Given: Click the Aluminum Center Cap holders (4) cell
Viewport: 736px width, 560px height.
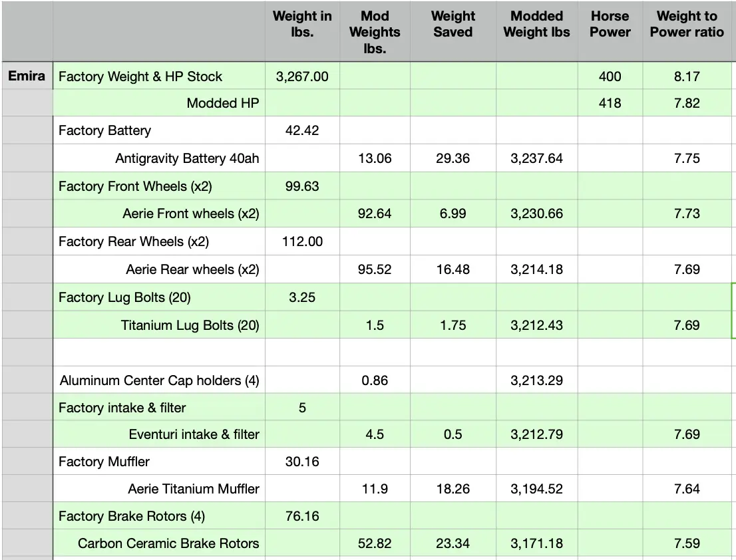Looking at the screenshot, I should tap(160, 380).
